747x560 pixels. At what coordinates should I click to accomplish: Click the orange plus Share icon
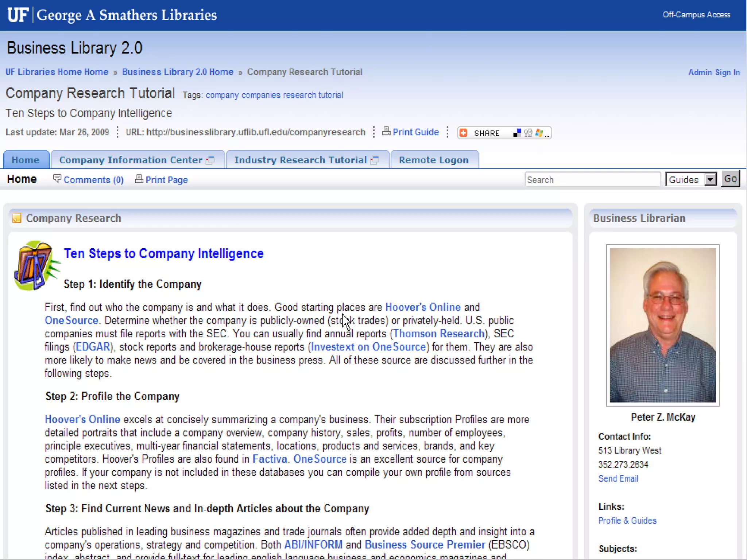click(464, 133)
